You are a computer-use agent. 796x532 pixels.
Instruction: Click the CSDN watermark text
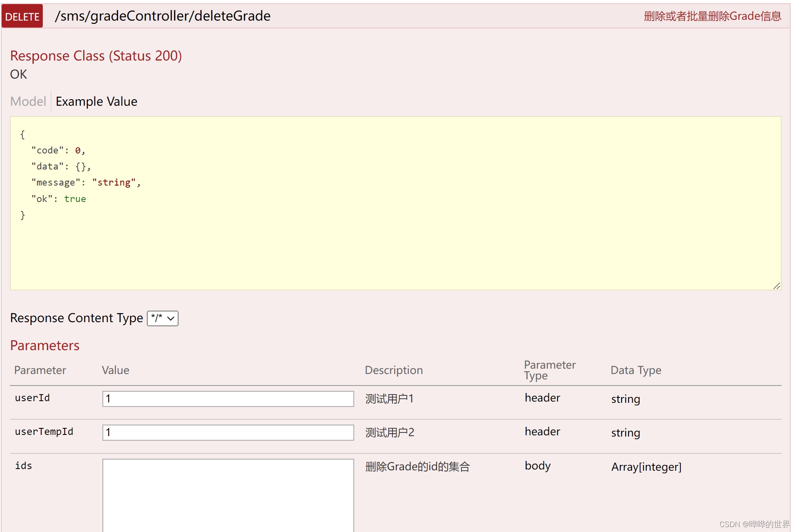click(754, 524)
